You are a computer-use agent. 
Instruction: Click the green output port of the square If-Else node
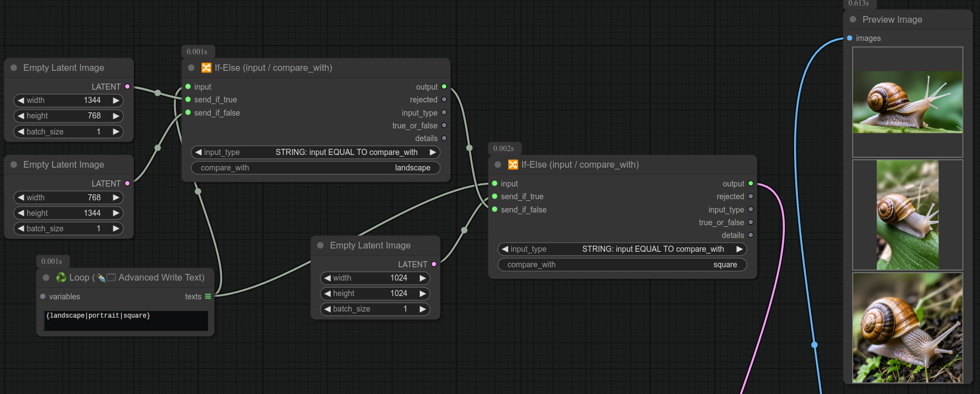pos(750,183)
